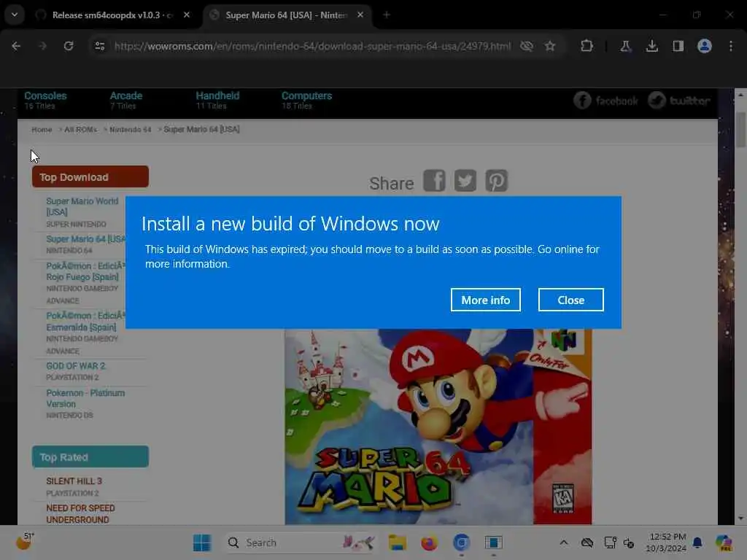Bookmark this page with the star icon
This screenshot has height=560, width=747.
(x=550, y=46)
